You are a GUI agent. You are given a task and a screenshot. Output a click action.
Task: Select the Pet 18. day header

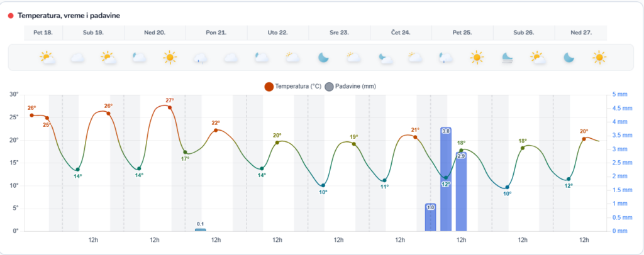[x=43, y=33]
